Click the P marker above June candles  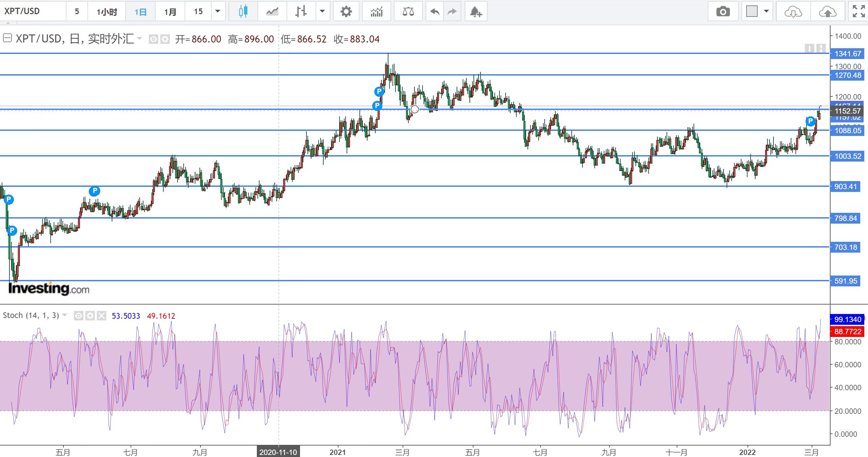click(94, 191)
